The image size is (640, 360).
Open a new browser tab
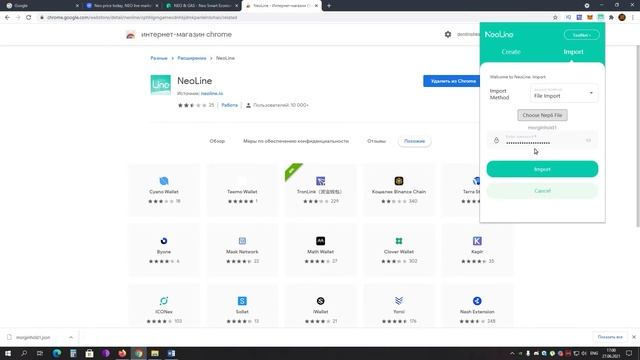pyautogui.click(x=329, y=6)
